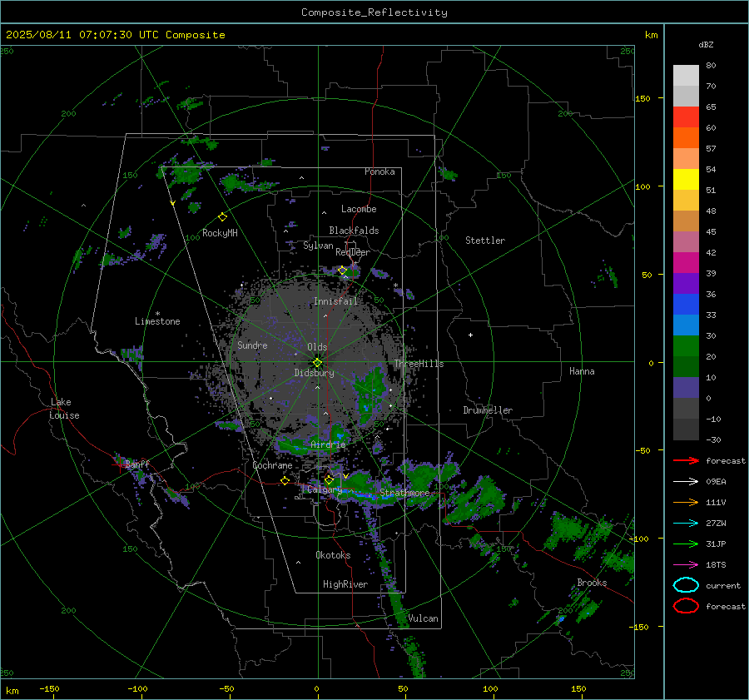Select the purple swatch between 39 and 36
Image resolution: width=749 pixels, height=700 pixels.
[686, 283]
